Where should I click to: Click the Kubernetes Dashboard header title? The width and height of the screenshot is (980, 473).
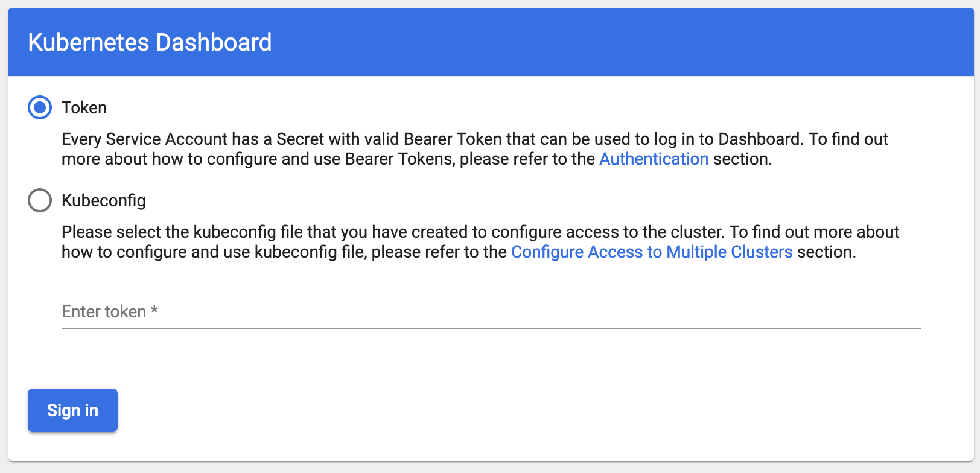[150, 42]
